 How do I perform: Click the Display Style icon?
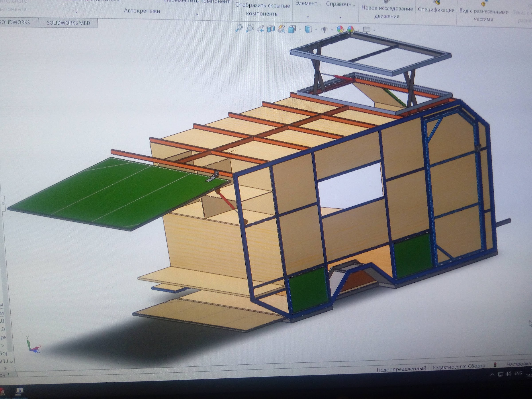pos(308,29)
